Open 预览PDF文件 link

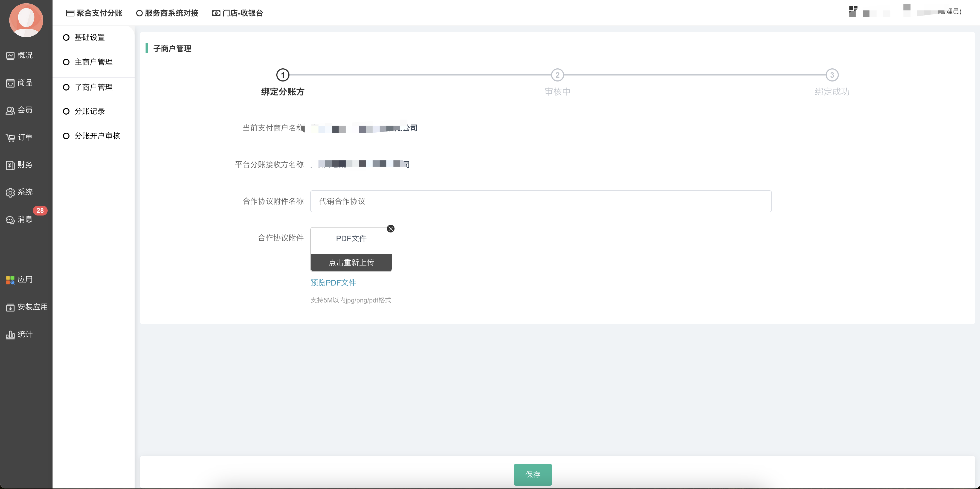tap(333, 283)
